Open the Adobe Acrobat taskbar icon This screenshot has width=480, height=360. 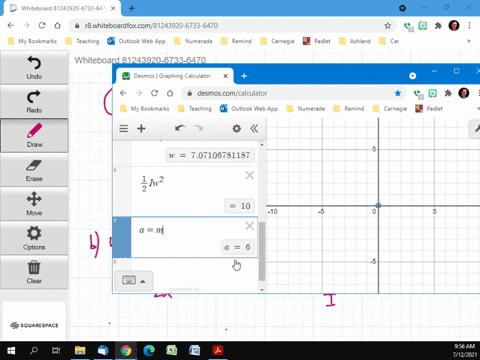[218, 351]
